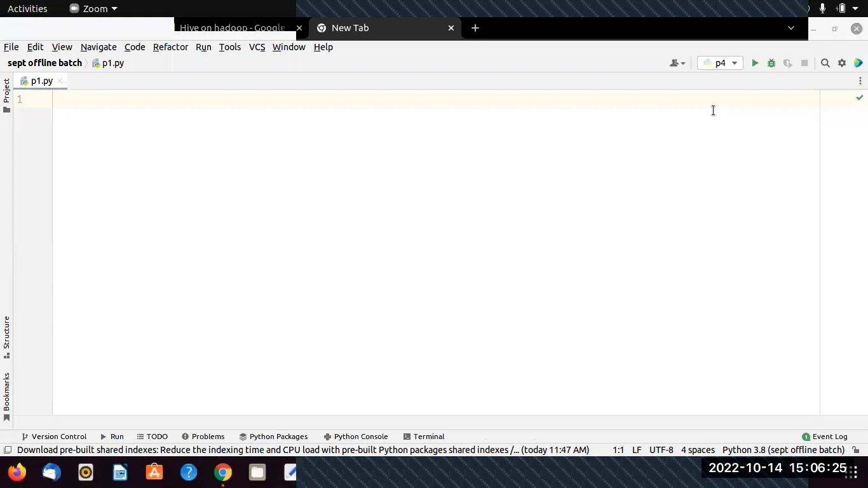Image resolution: width=868 pixels, height=488 pixels.
Task: Click into line 1 of the editor
Action: [436, 99]
